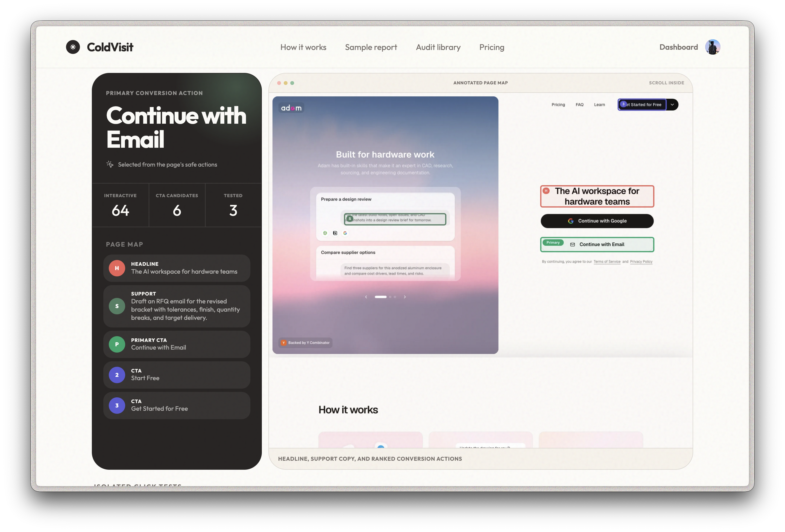Screen dimensions: 785x532
Task: Click the green 'Primary' tag on the email button
Action: [553, 242]
